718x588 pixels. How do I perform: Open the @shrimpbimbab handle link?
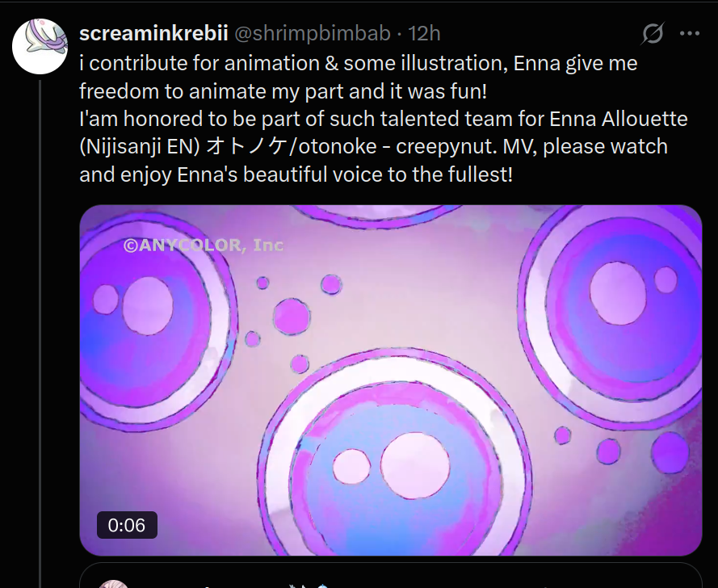click(x=312, y=33)
